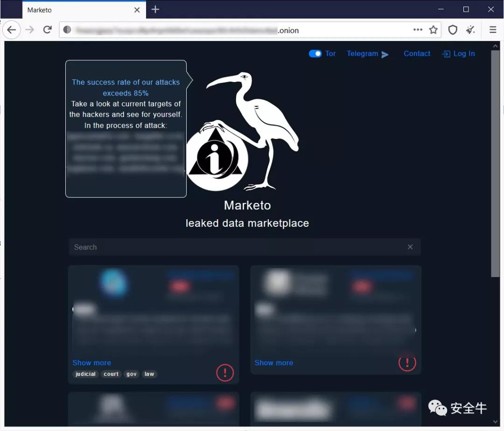Click the Log In link
The height and width of the screenshot is (431, 504).
pos(459,54)
